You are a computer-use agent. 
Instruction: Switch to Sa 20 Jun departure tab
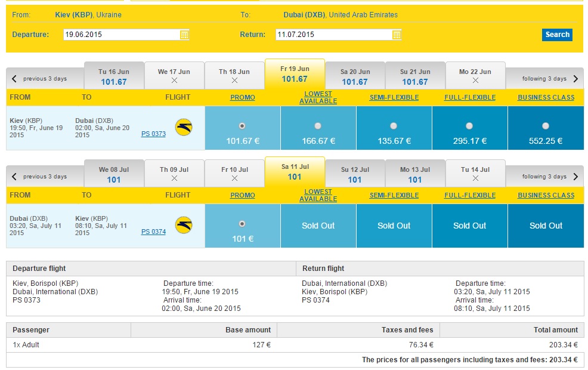[x=355, y=76]
